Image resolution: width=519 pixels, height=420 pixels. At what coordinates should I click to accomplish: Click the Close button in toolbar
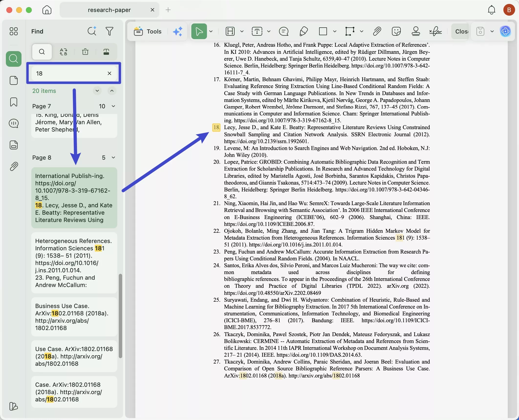(460, 31)
